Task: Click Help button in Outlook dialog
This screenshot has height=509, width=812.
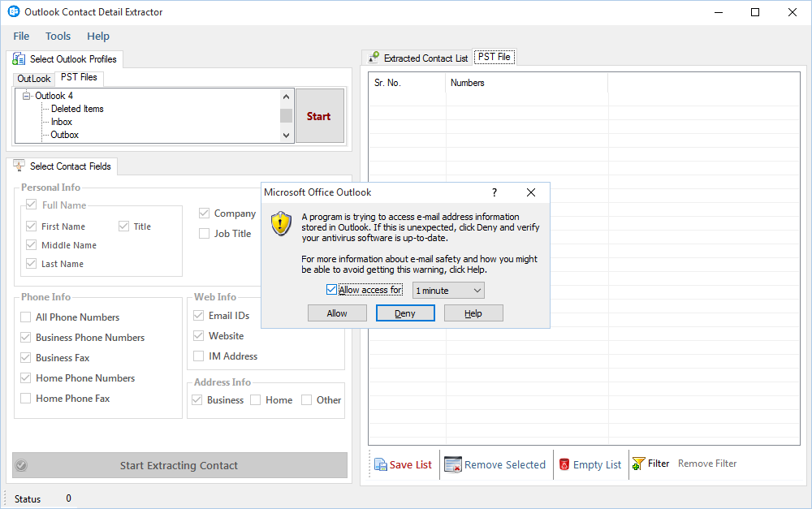Action: [473, 313]
